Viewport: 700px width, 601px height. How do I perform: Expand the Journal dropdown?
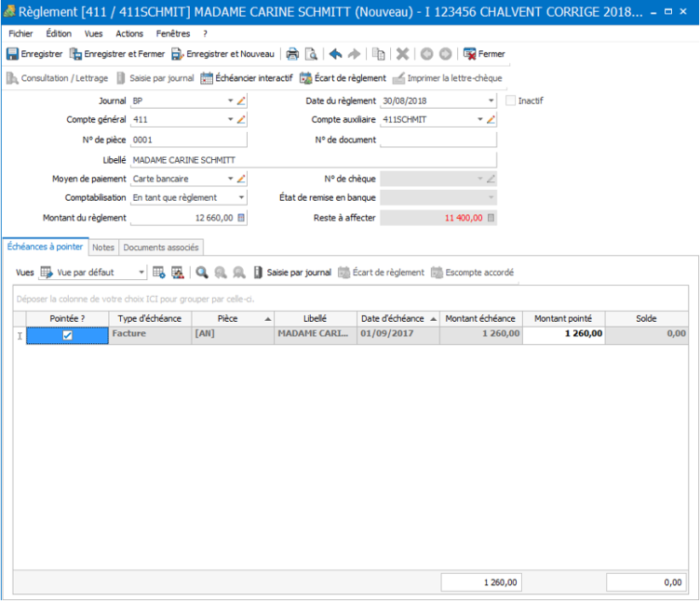click(x=230, y=100)
